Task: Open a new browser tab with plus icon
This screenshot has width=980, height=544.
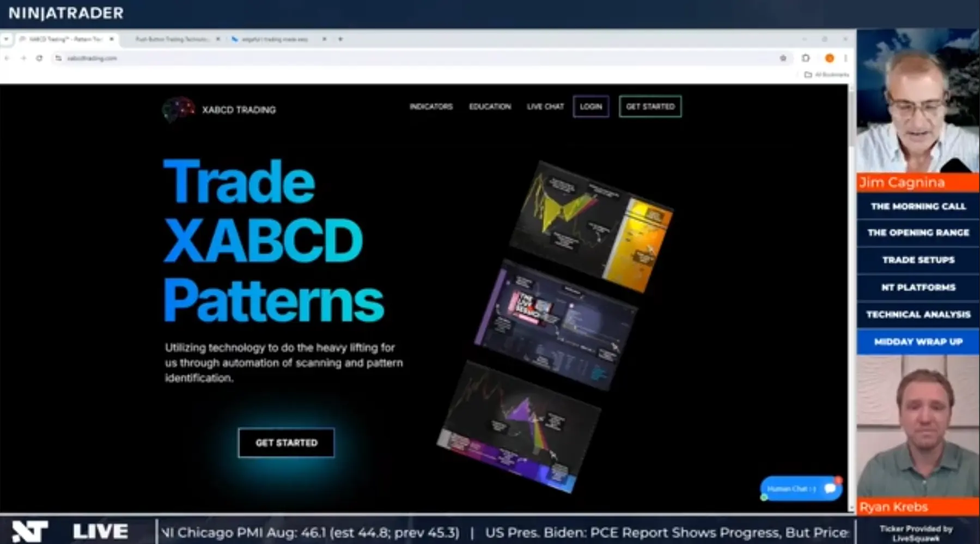Action: coord(340,39)
